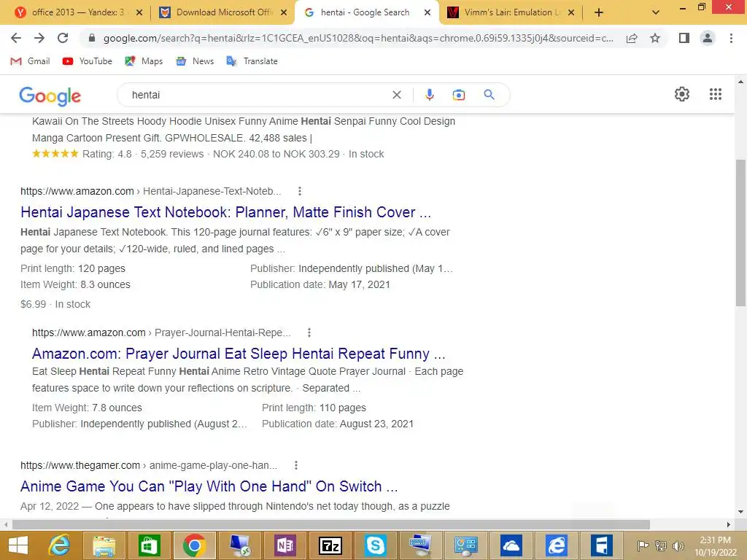Screen dimensions: 747x560
Task: Start voice search with the microphone
Action: (x=429, y=95)
